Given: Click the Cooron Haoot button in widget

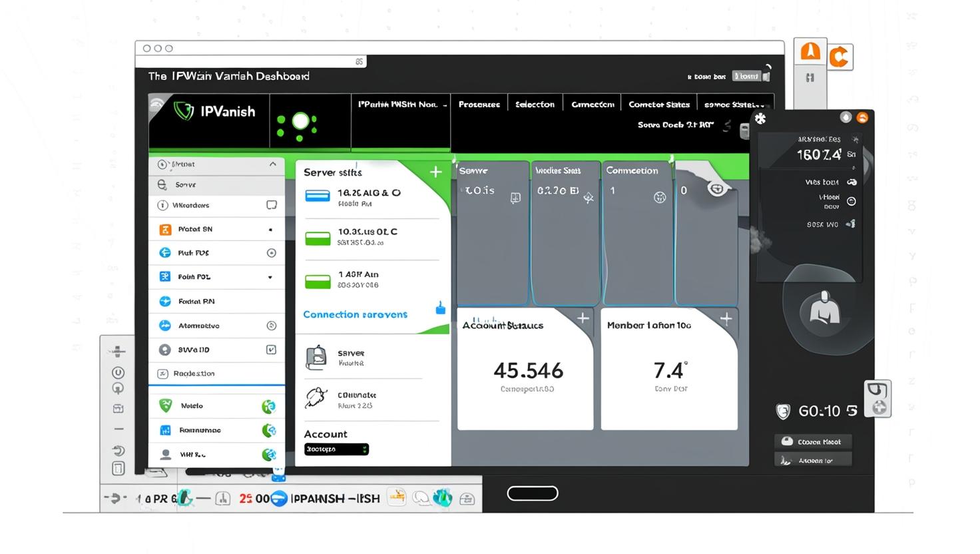Looking at the screenshot, I should coord(813,441).
